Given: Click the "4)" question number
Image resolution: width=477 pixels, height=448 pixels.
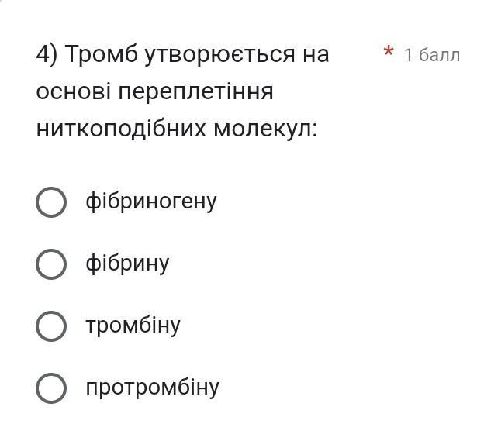Looking at the screenshot, I should point(47,54).
